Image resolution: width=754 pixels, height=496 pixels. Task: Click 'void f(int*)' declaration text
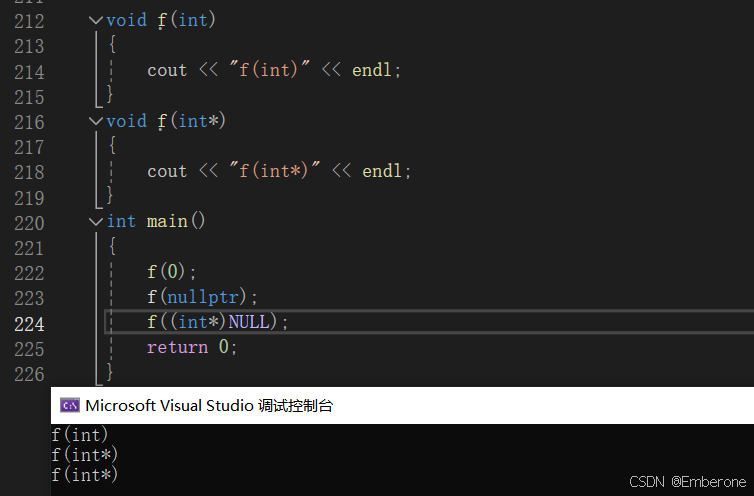(166, 121)
